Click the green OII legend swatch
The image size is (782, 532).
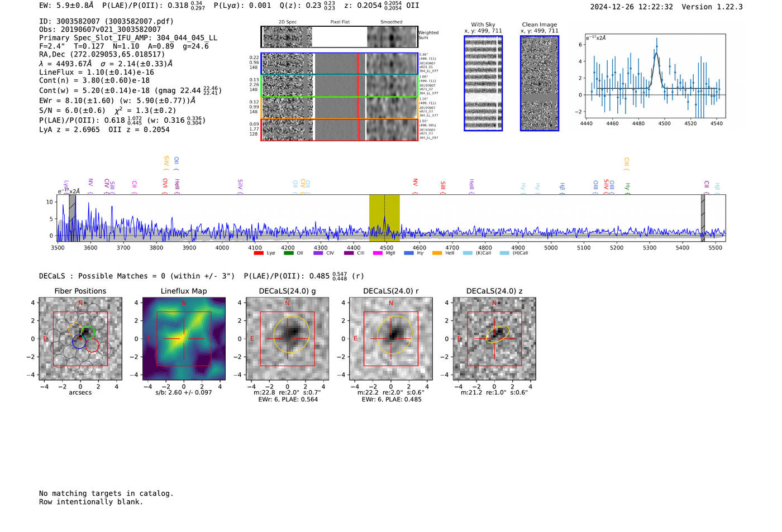(x=288, y=253)
